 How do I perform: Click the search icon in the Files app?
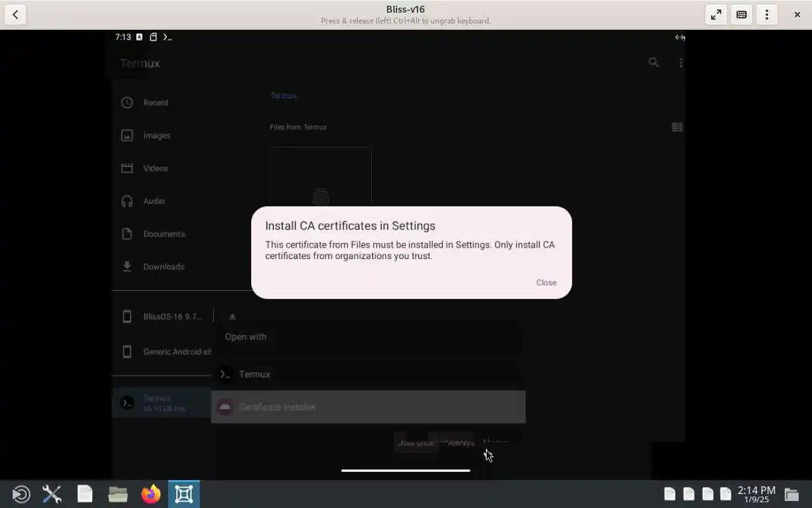point(653,62)
